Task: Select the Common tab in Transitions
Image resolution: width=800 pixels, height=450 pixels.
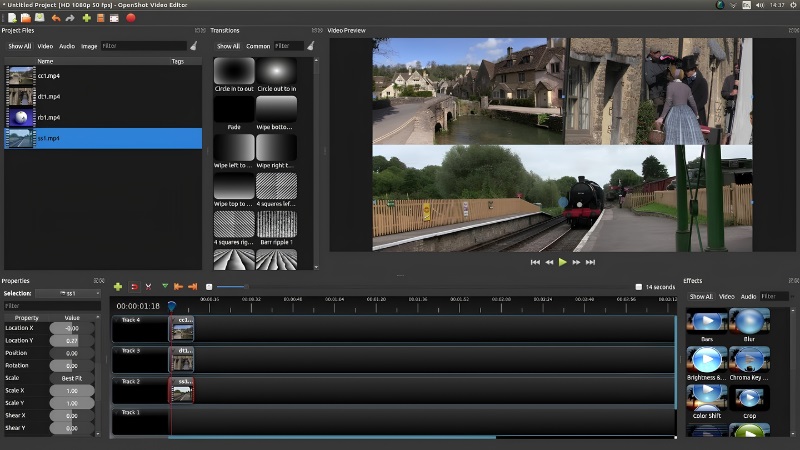Action: [258, 46]
